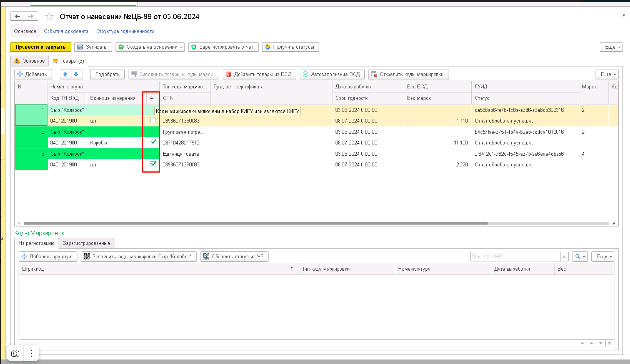The width and height of the screenshot is (630, 364).
Task: Open three-dot menu in floating widget
Action: [x=31, y=353]
